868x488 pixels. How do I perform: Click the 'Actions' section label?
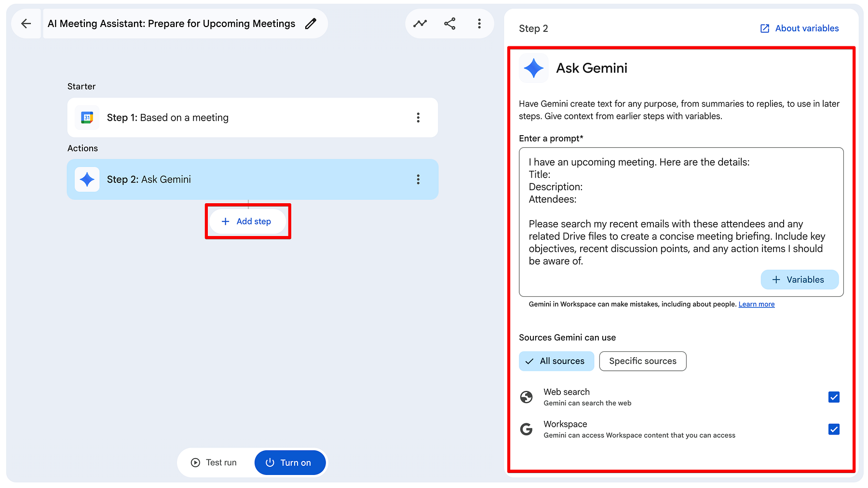[x=82, y=148]
